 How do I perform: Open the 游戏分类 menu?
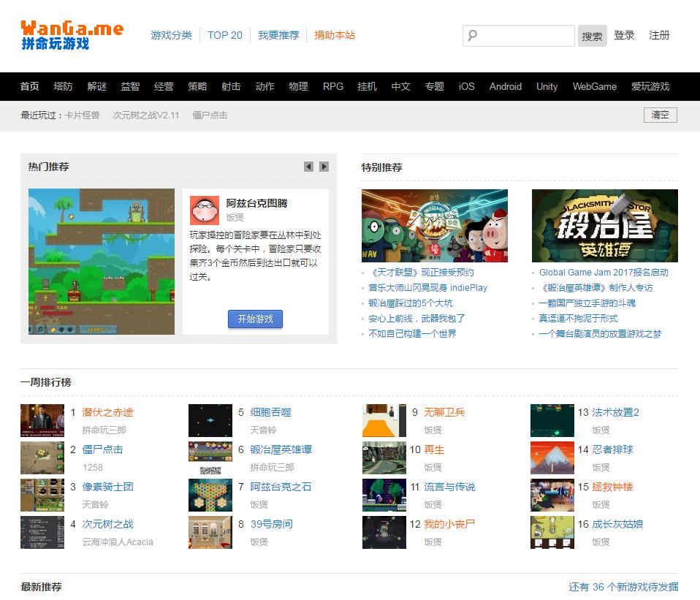click(171, 35)
